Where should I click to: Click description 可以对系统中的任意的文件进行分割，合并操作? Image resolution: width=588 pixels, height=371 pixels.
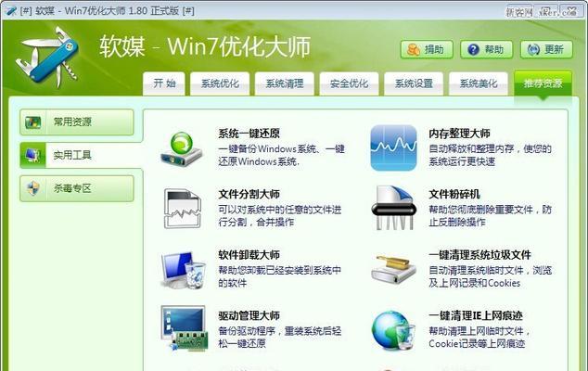[x=280, y=216]
